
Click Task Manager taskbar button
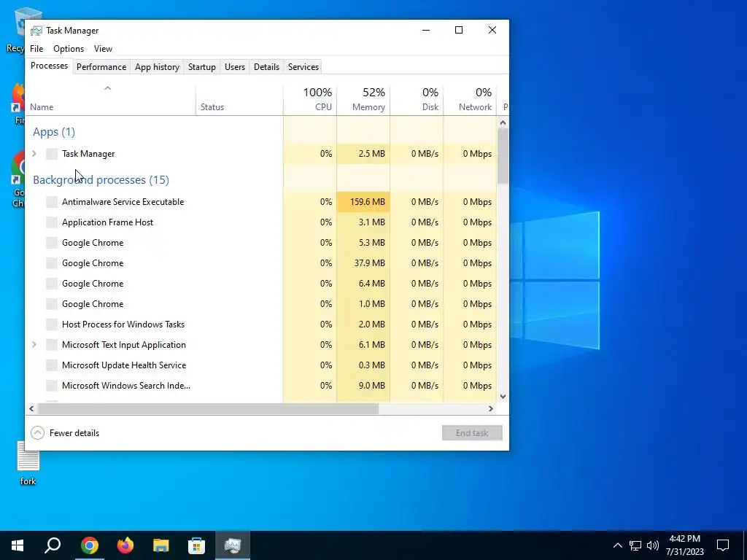tap(233, 545)
